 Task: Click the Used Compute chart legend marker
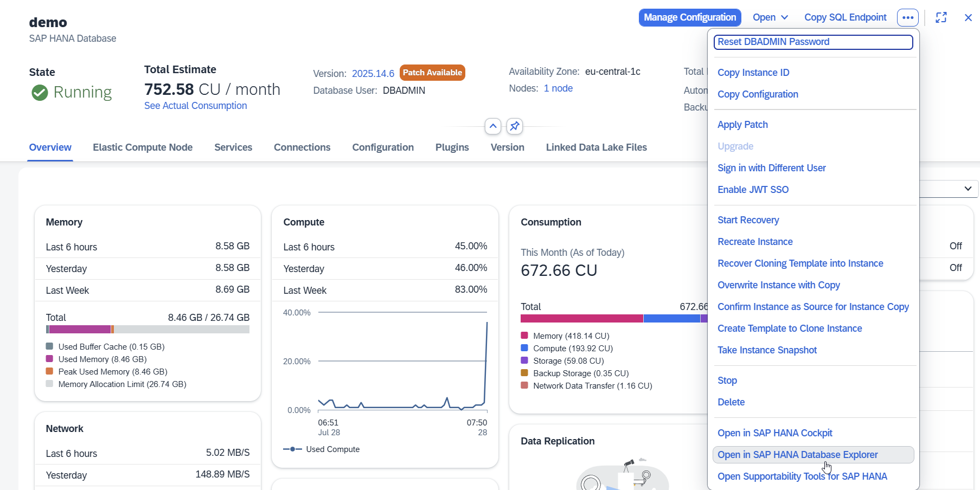click(x=292, y=449)
